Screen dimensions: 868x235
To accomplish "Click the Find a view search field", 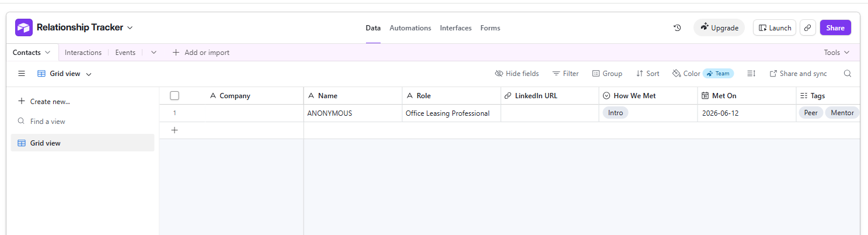I will pyautogui.click(x=82, y=122).
